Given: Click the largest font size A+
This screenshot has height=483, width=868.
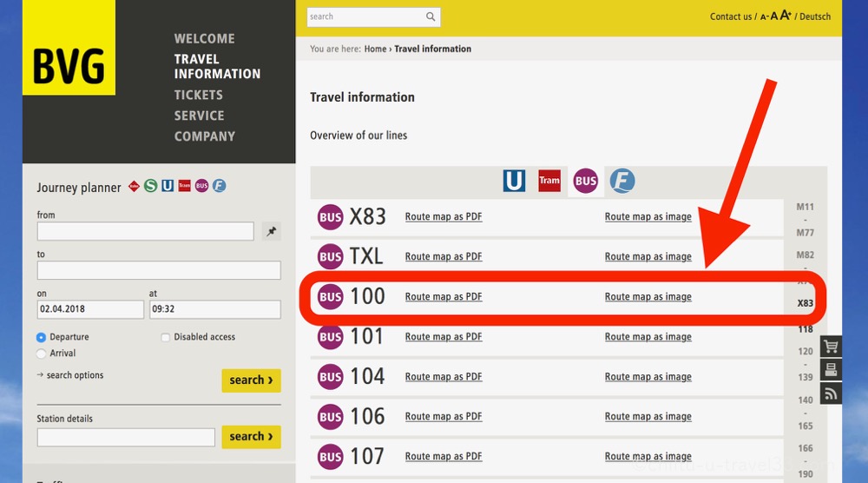Looking at the screenshot, I should click(x=786, y=16).
